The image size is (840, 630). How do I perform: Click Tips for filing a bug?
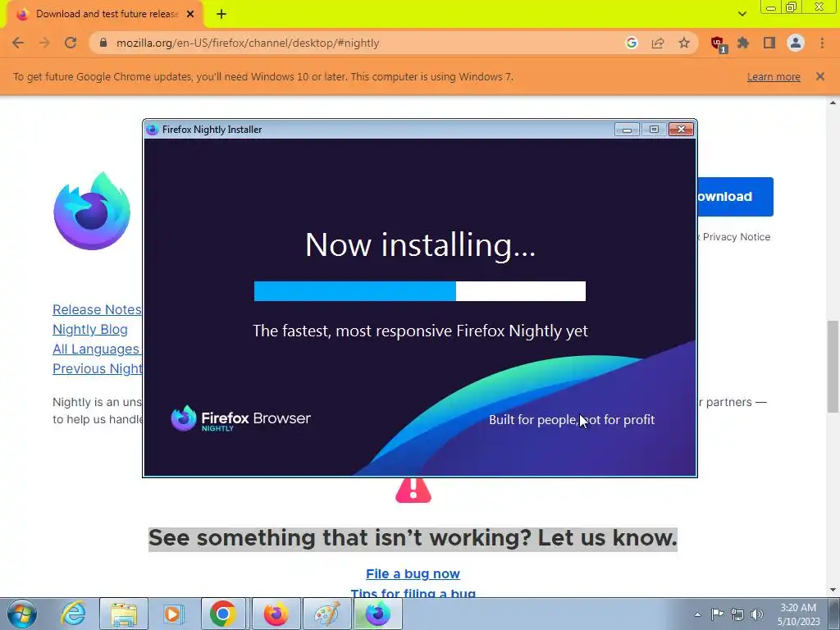[413, 592]
